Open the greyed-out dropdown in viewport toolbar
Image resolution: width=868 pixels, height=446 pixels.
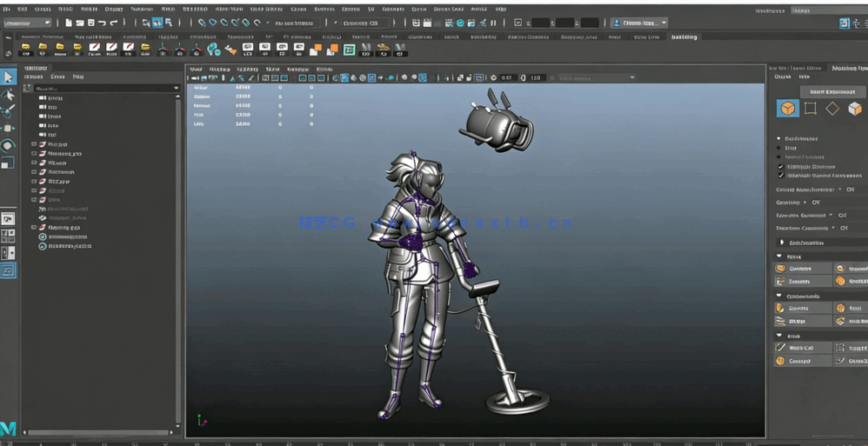[x=597, y=78]
